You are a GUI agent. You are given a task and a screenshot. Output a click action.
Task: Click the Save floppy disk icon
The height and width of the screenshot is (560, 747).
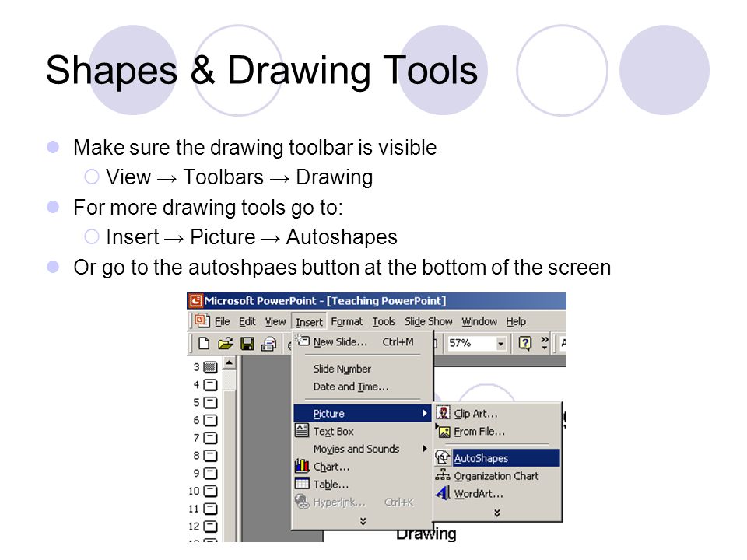pos(247,343)
